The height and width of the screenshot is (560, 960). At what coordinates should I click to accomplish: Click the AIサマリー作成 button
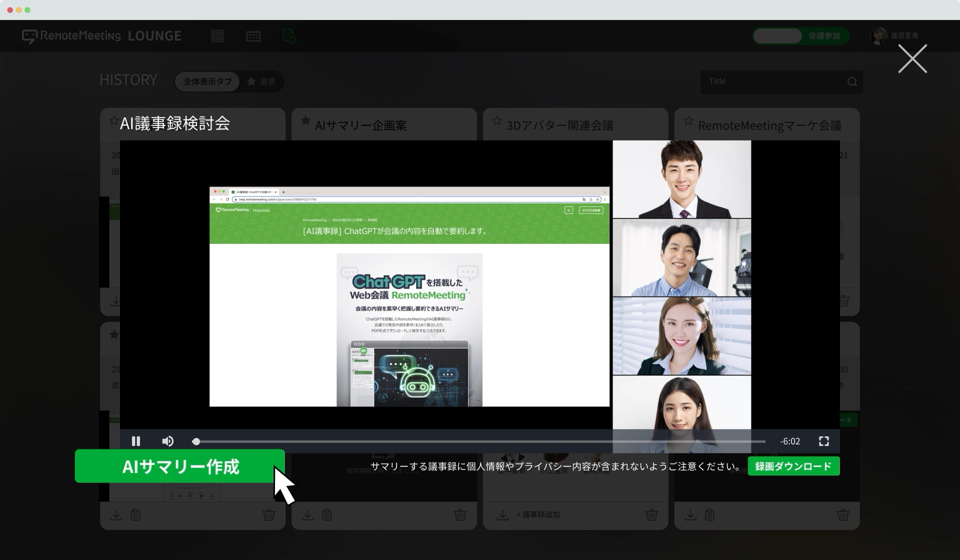pyautogui.click(x=180, y=466)
